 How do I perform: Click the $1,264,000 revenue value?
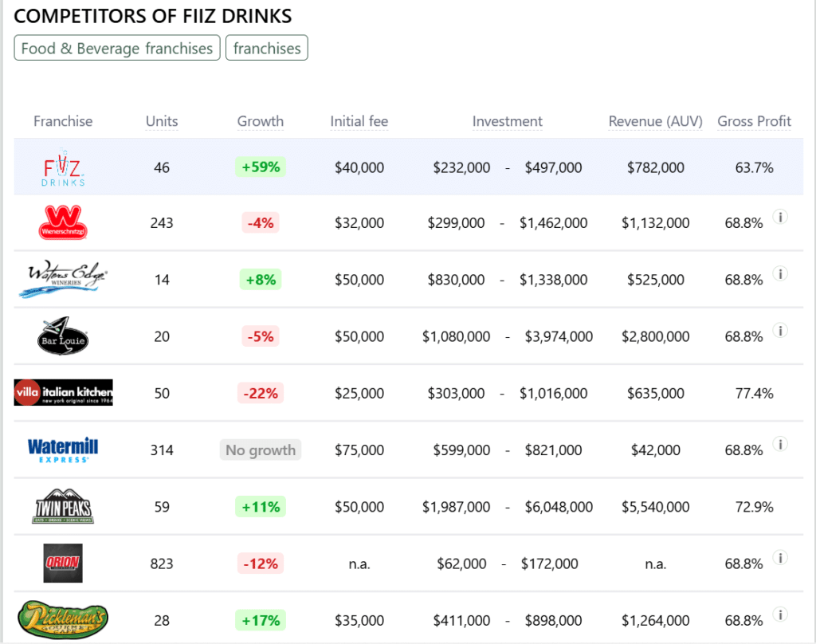tap(656, 621)
